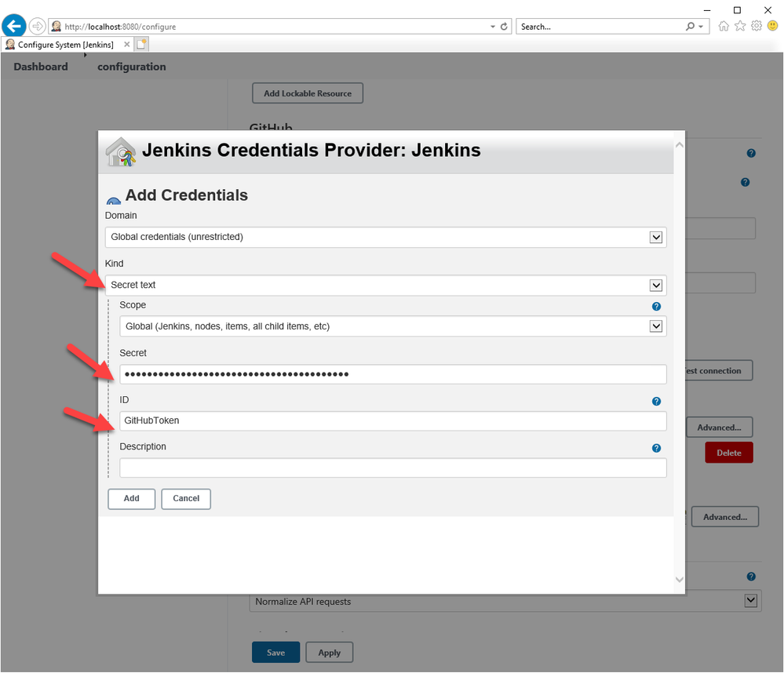Click the red Delete button

pyautogui.click(x=729, y=453)
